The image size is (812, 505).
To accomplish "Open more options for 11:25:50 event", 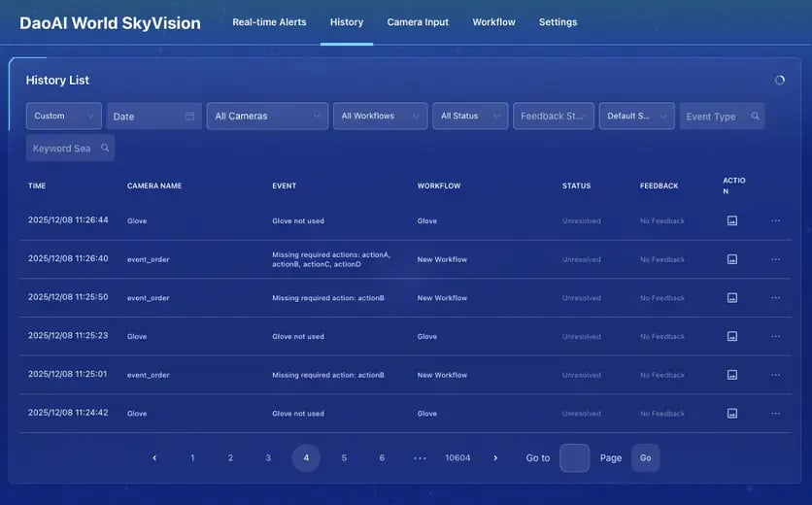I will (x=775, y=298).
